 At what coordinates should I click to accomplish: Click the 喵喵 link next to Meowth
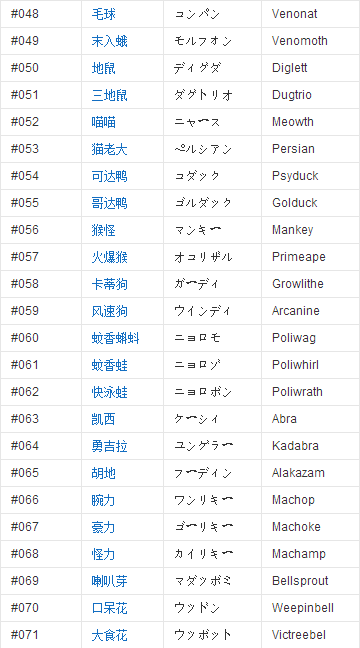pyautogui.click(x=103, y=122)
